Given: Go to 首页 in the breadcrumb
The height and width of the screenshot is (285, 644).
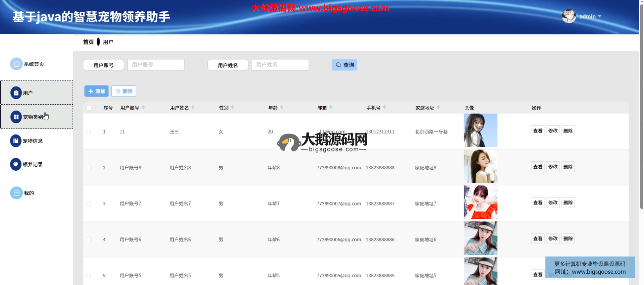Looking at the screenshot, I should coord(88,42).
